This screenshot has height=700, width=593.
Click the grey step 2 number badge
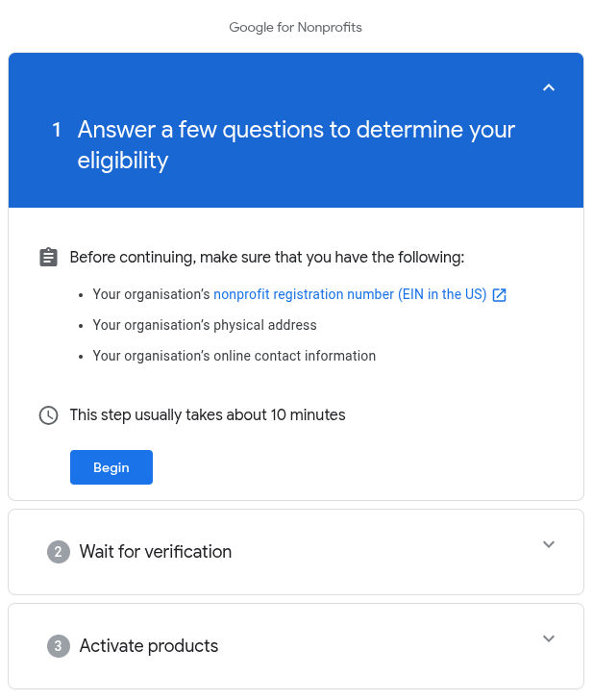pyautogui.click(x=59, y=552)
